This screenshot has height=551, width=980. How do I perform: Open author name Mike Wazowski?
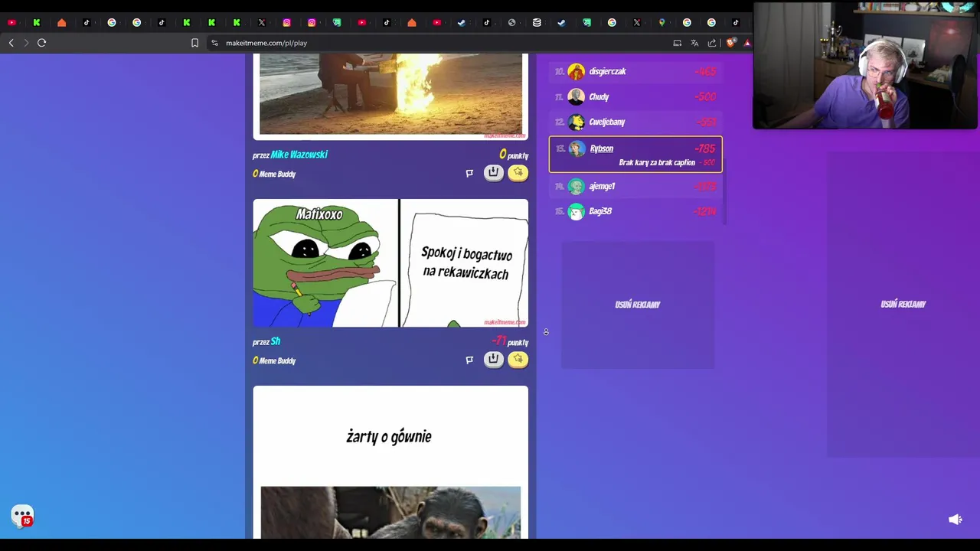pos(299,155)
